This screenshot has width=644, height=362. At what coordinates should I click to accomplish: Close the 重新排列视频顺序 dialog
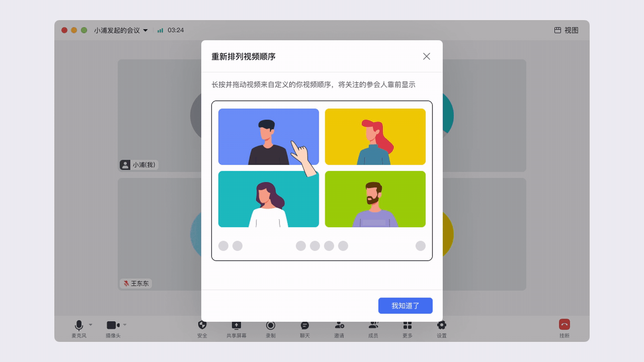point(426,56)
